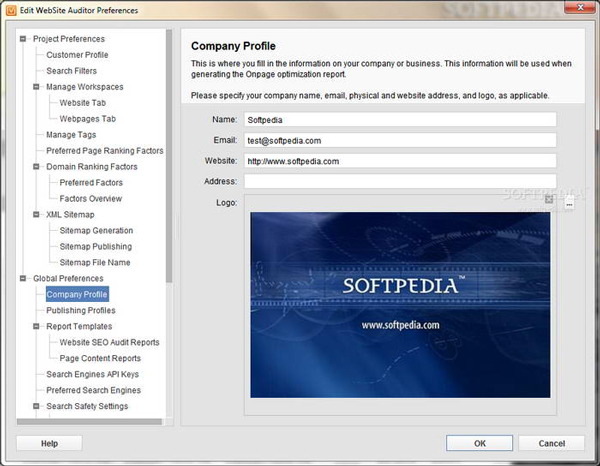Close the preferences dialog window
Screen dimensions: 600x466
click(580, 7)
